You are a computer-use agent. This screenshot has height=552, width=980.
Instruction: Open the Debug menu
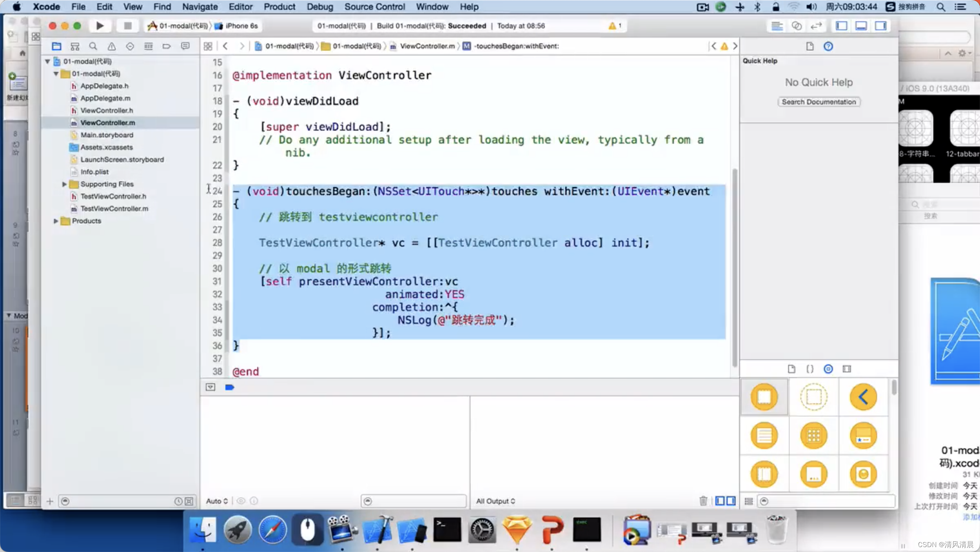click(x=320, y=7)
